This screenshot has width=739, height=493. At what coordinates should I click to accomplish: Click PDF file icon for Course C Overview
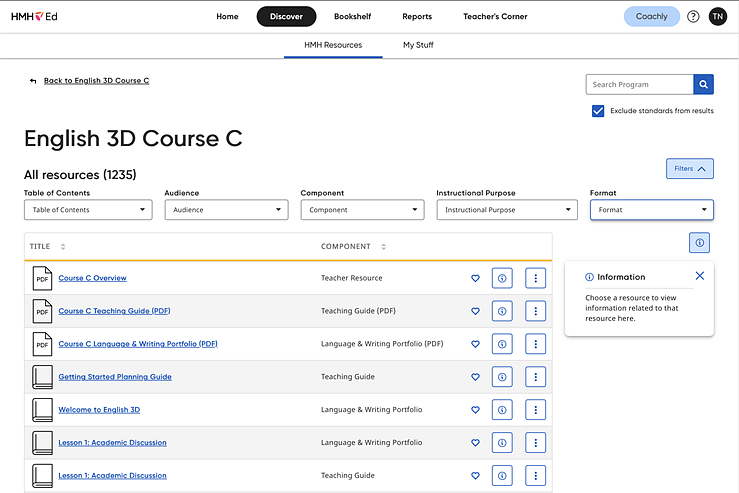[x=42, y=278]
